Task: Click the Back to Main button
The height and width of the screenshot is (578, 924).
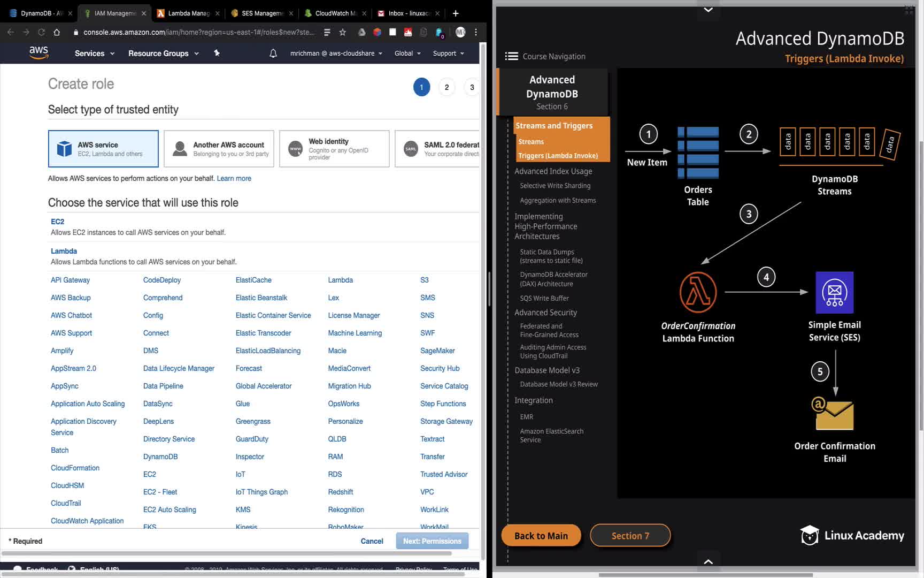Action: pyautogui.click(x=541, y=536)
